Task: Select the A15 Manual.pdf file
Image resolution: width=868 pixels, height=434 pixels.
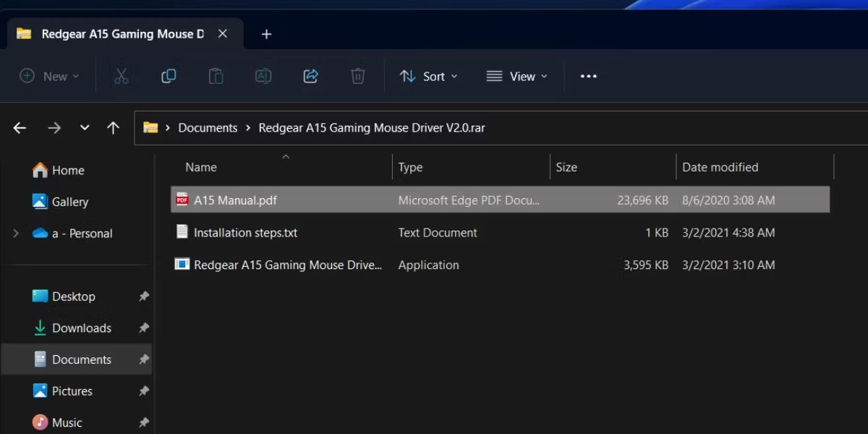Action: (x=500, y=200)
